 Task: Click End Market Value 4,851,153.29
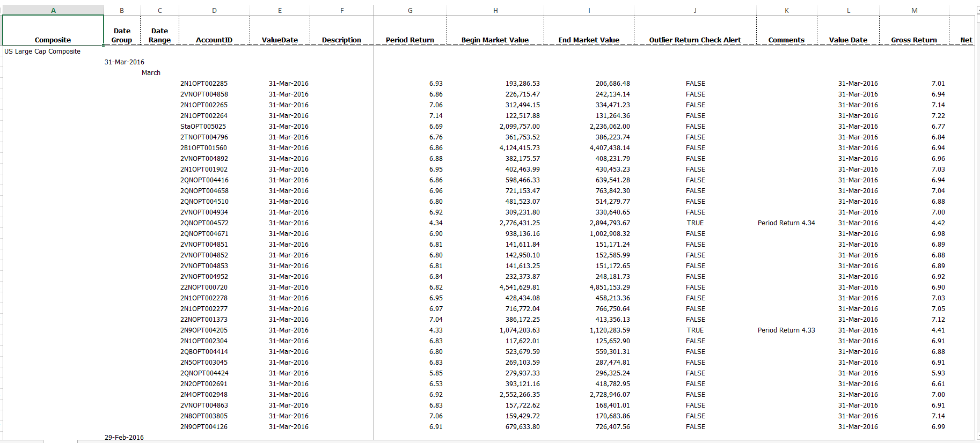[x=610, y=287]
